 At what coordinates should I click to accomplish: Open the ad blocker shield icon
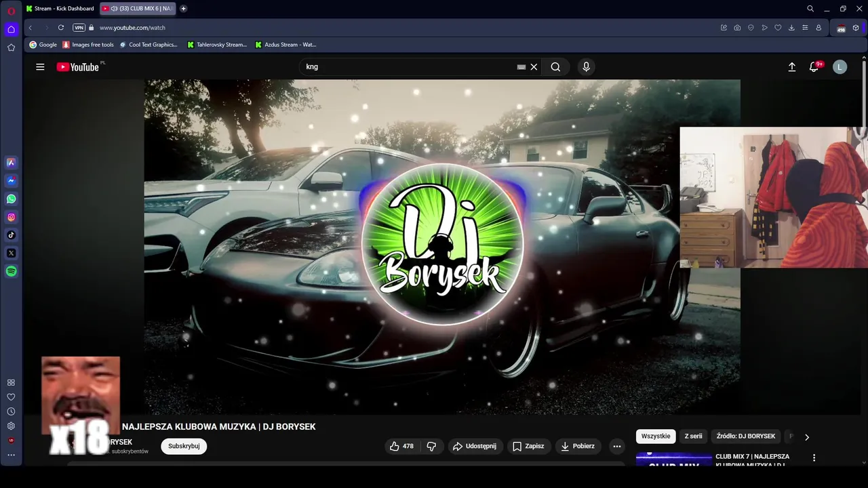click(751, 28)
